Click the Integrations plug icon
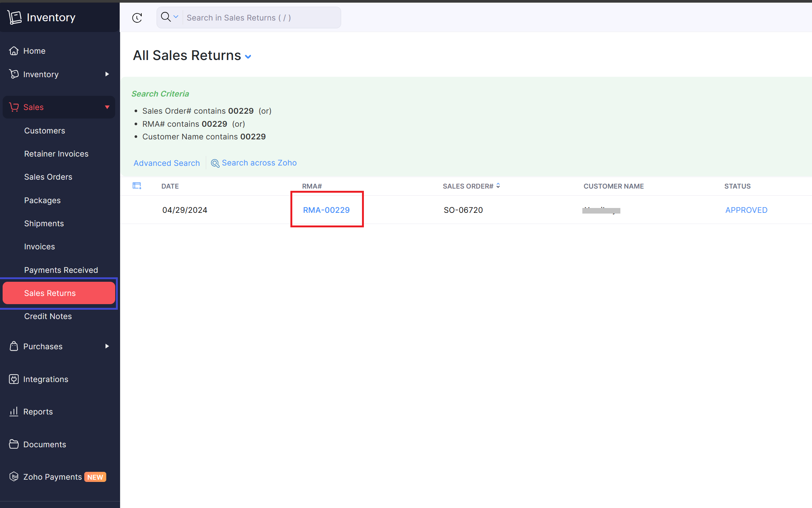This screenshot has height=508, width=812. (14, 379)
